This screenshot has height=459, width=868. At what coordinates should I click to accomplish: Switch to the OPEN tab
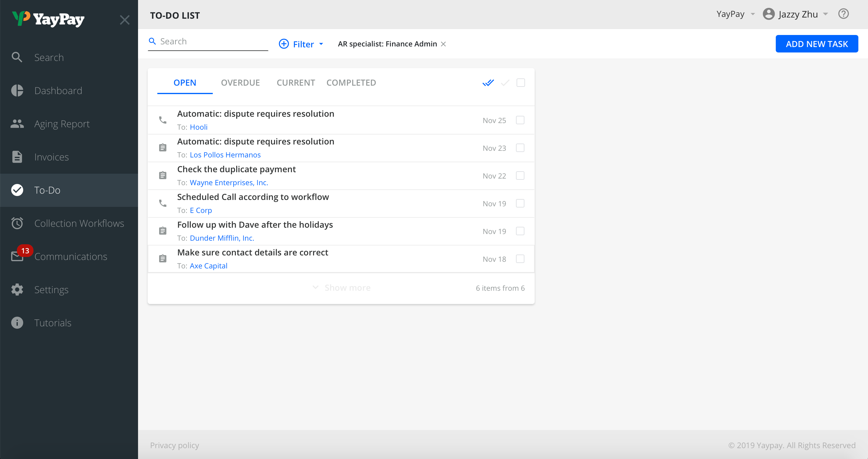click(185, 83)
